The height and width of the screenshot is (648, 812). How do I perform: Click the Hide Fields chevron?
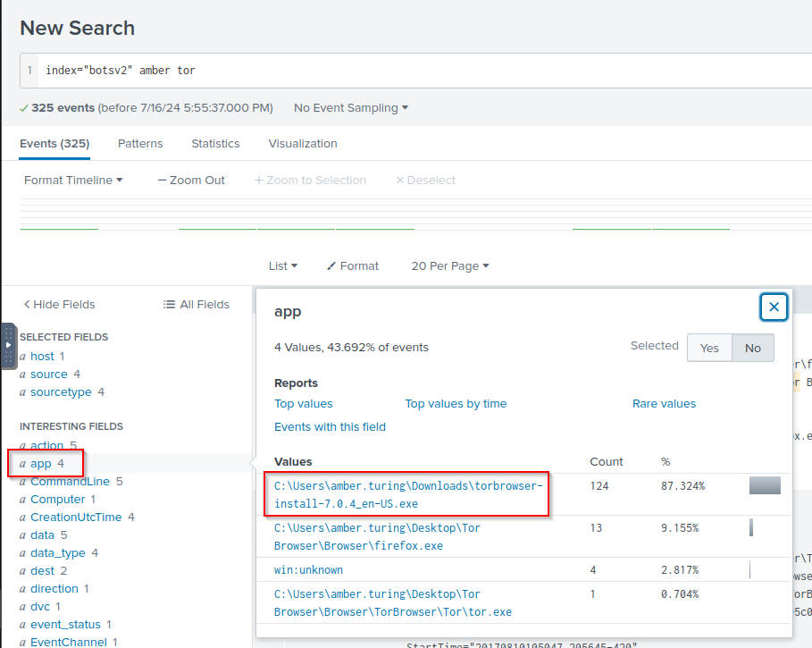tap(28, 305)
